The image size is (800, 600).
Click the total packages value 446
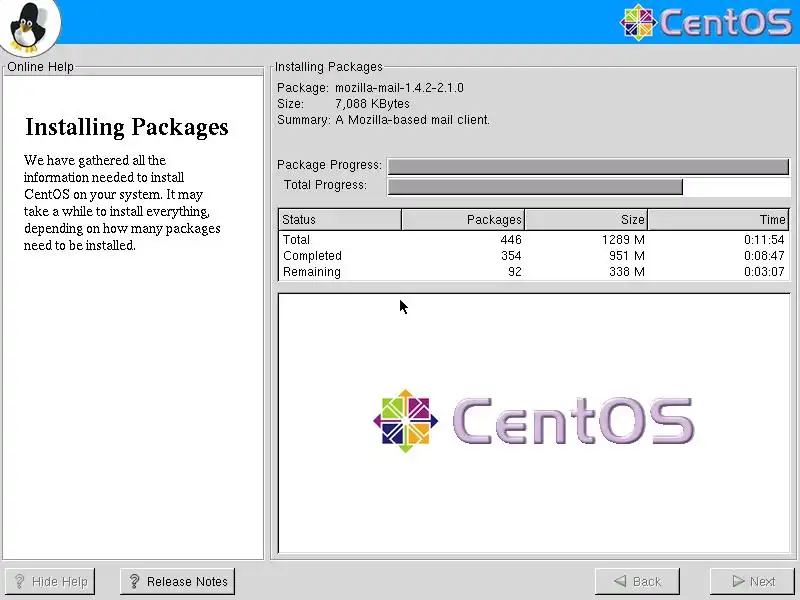coord(511,239)
